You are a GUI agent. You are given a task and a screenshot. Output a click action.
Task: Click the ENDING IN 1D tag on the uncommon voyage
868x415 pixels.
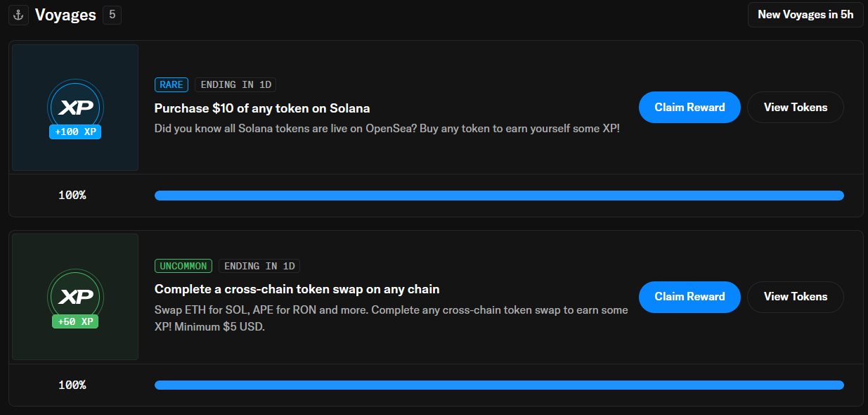point(259,266)
